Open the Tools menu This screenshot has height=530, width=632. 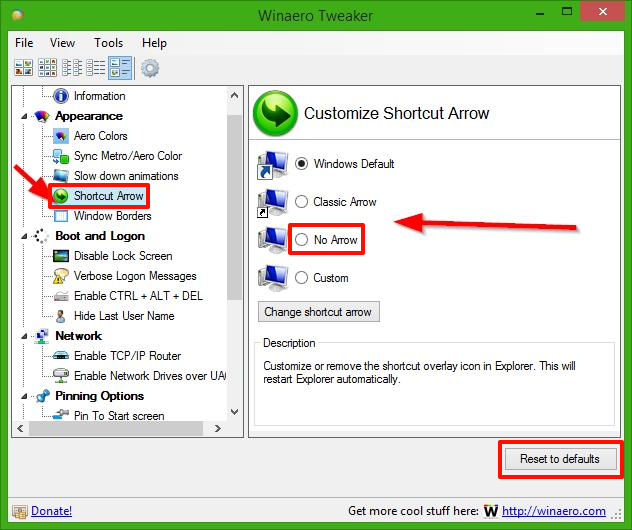pyautogui.click(x=108, y=43)
